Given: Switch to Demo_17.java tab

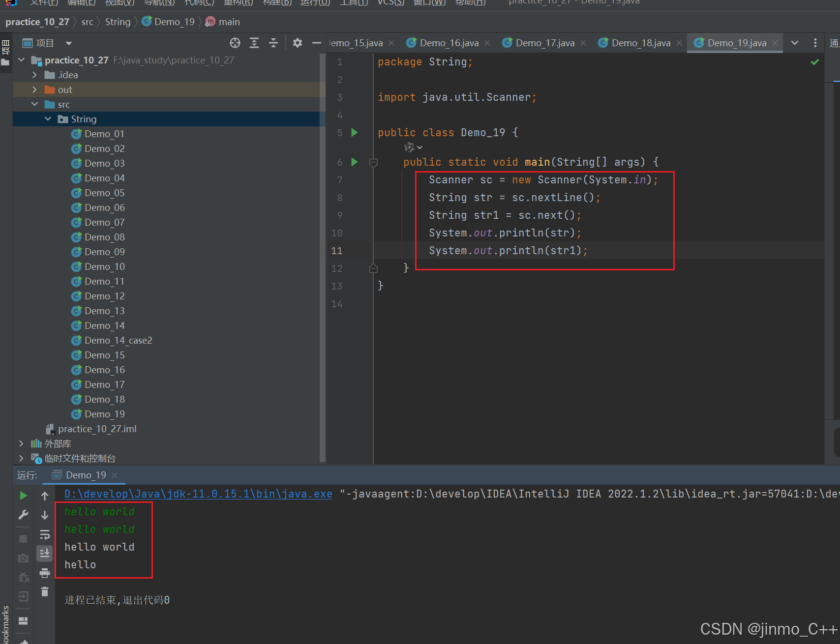Looking at the screenshot, I should click(x=544, y=43).
